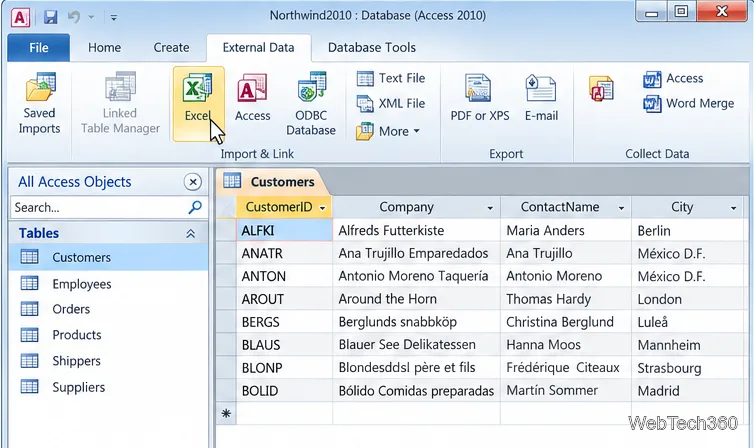The width and height of the screenshot is (754, 448).
Task: Click the Blauer See Delikatessen cell
Action: pos(416,345)
